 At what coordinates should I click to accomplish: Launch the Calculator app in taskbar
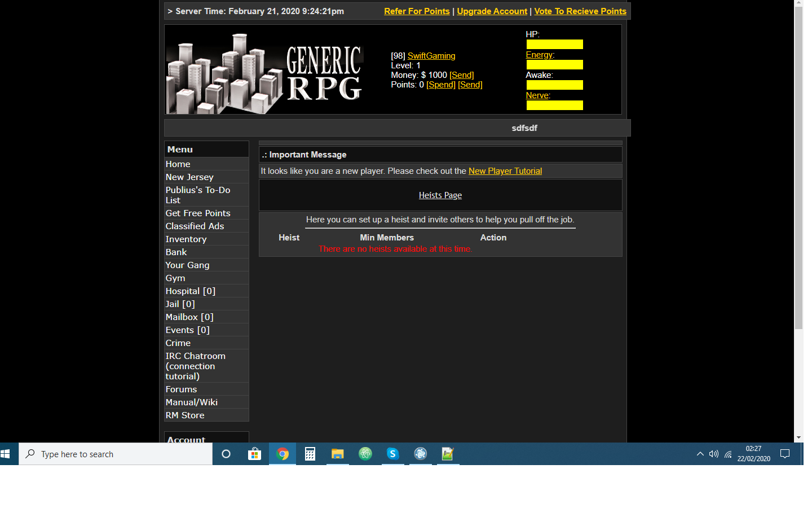pyautogui.click(x=310, y=454)
